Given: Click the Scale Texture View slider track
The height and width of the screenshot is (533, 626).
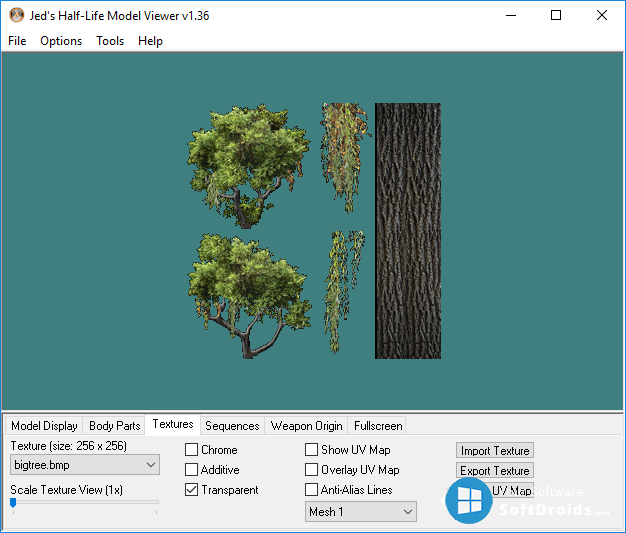Looking at the screenshot, I should click(x=85, y=502).
